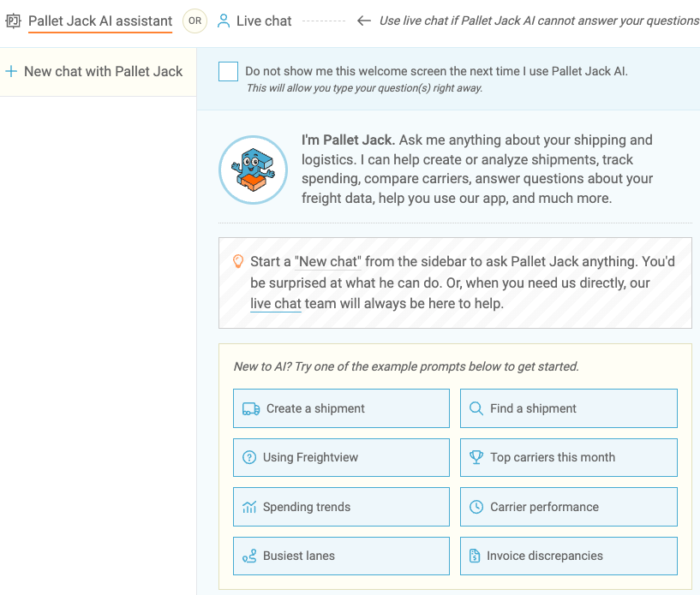This screenshot has width=700, height=595.
Task: Click the clock icon on Carrier performance
Action: coord(476,507)
